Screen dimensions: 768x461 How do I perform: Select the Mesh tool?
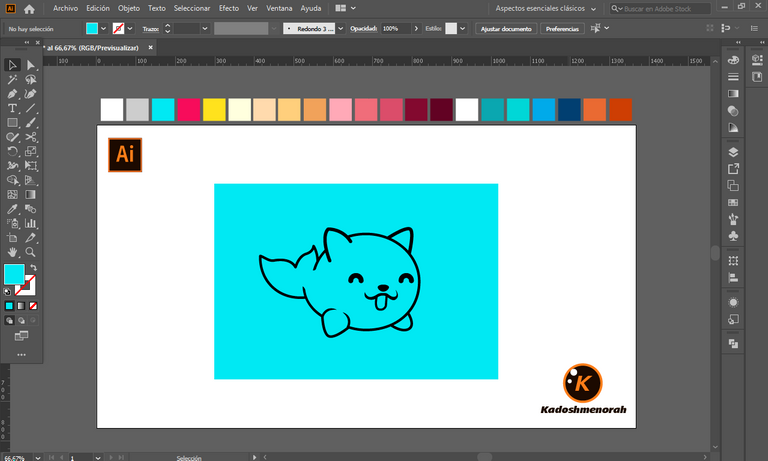point(12,194)
